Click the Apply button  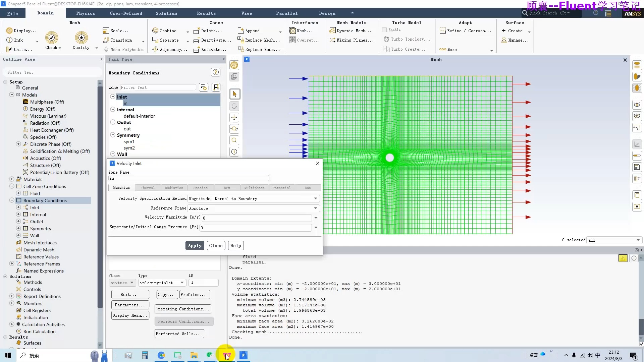[x=195, y=245]
